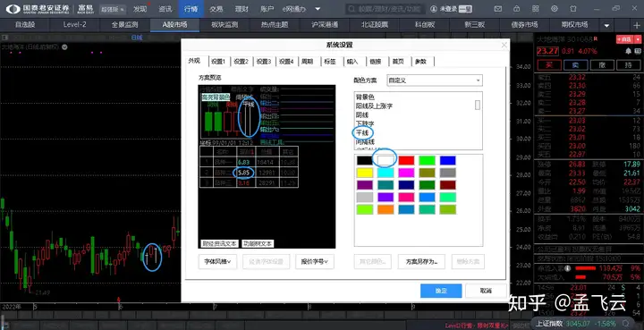Open the 交易 main menu

(216, 9)
